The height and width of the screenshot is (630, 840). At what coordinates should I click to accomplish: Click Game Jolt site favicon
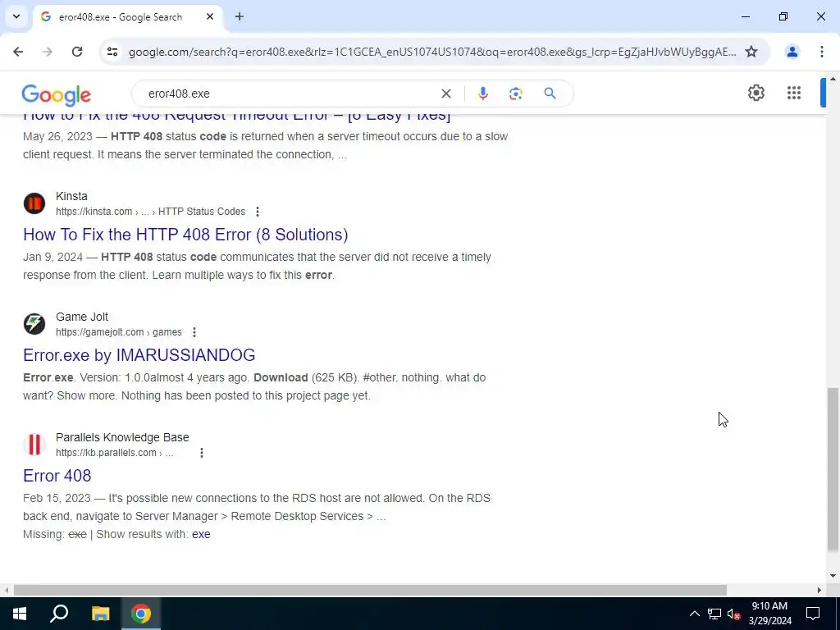click(x=34, y=324)
